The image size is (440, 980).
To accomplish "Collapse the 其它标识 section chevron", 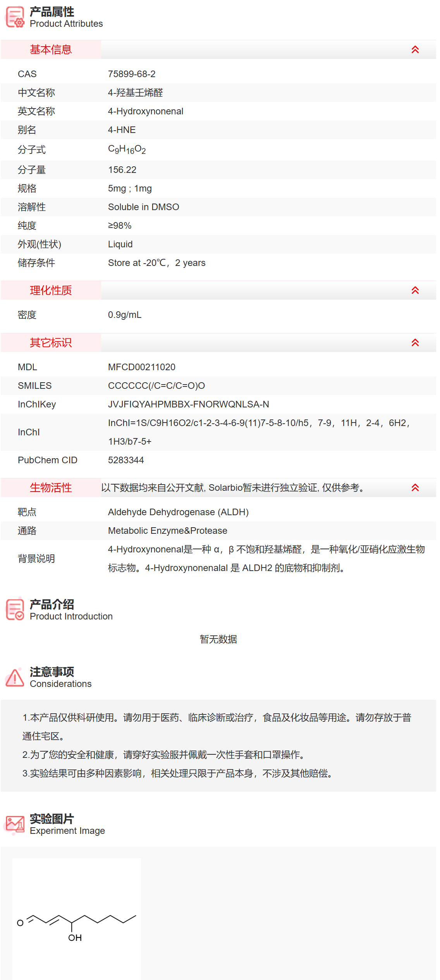I will point(415,343).
